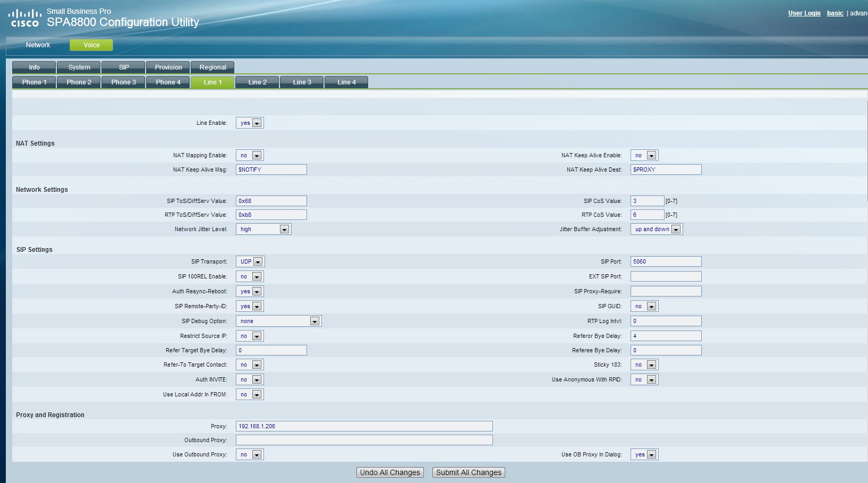The height and width of the screenshot is (483, 868).
Task: Expand the Jitter Buffer Adjustment dropdown
Action: [656, 230]
